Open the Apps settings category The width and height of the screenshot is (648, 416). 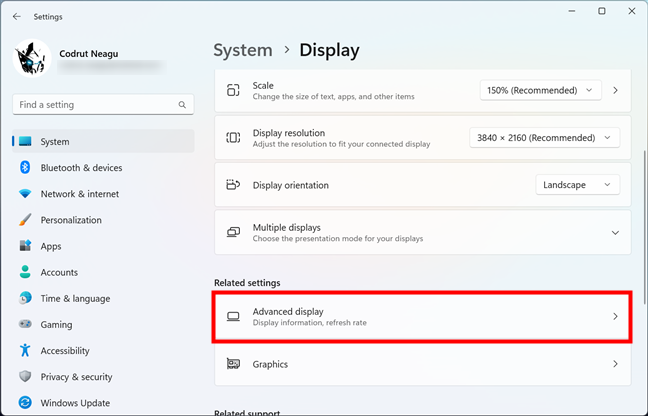[103, 246]
